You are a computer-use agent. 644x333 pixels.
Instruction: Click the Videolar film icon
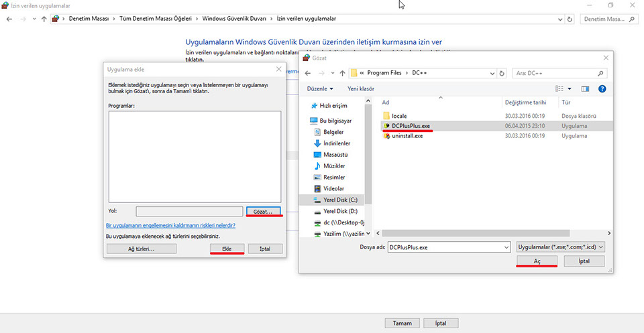click(317, 189)
